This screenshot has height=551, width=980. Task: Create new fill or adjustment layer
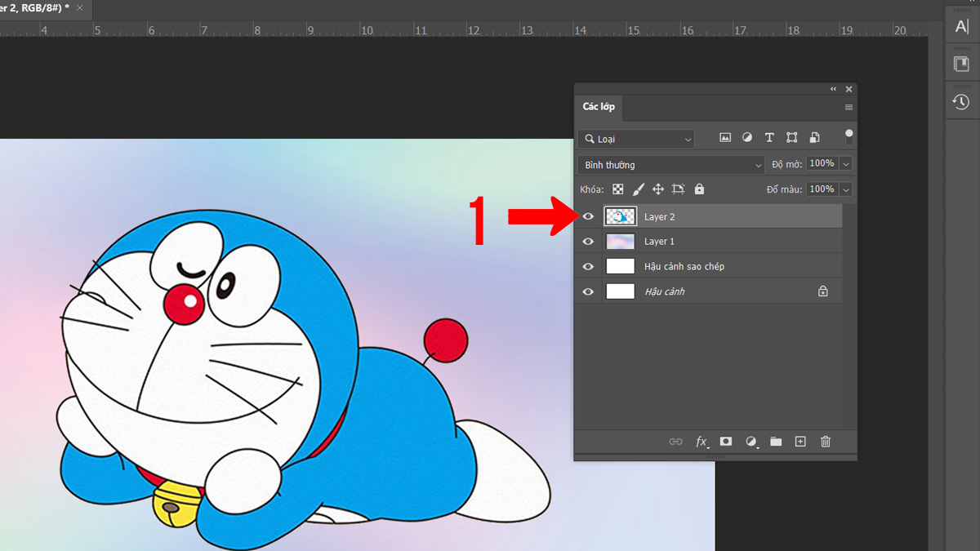pos(751,442)
